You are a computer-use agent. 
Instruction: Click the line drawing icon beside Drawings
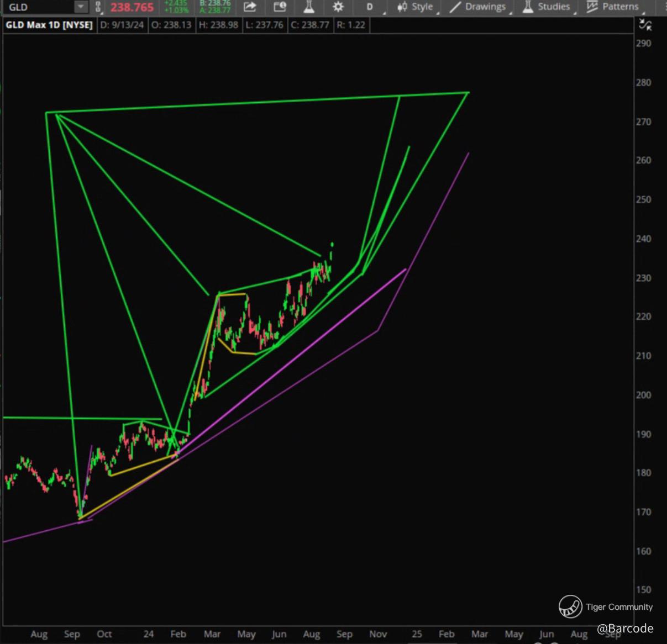click(455, 7)
